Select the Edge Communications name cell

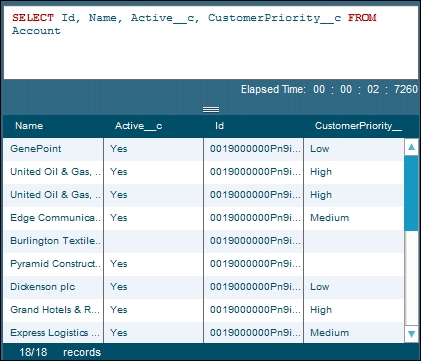click(53, 218)
